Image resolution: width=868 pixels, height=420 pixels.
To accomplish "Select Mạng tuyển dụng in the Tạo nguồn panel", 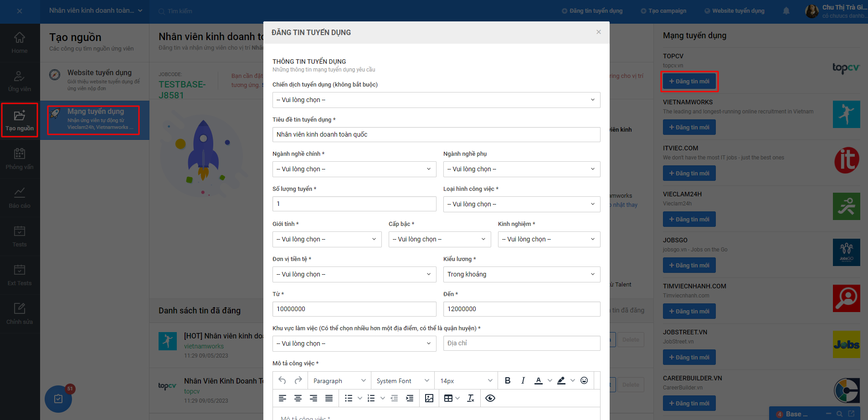I will pos(94,119).
